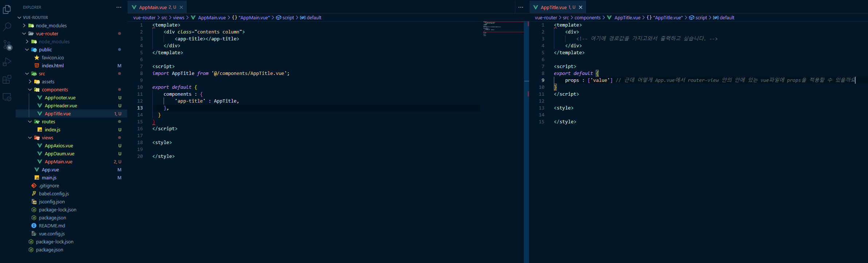
Task: Open favicon.ico file
Action: [71, 57]
